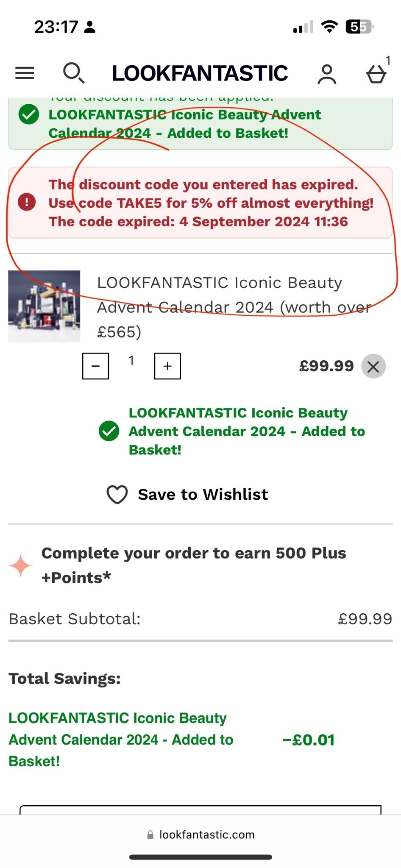Open the account profile icon
Viewport: 401px width, 868px height.
pos(327,74)
